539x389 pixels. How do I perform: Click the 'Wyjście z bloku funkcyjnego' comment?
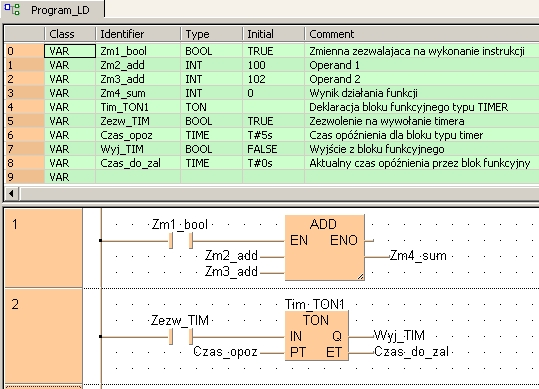point(422,149)
